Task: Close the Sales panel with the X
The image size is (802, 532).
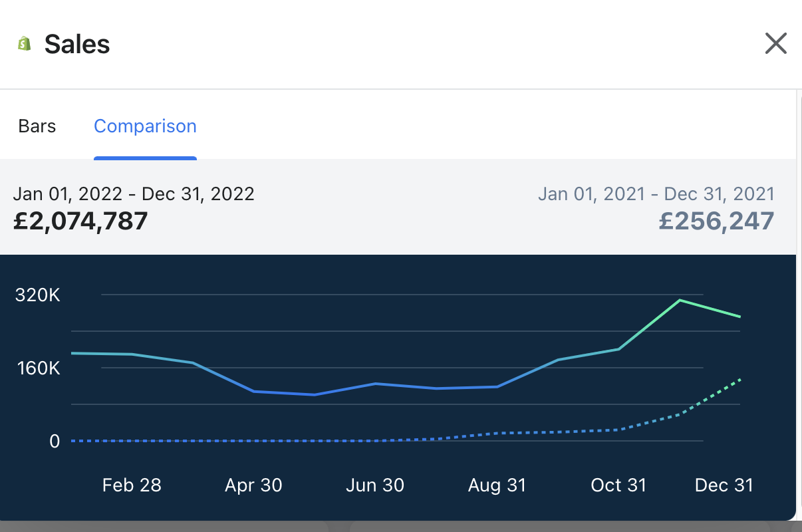Action: click(776, 44)
